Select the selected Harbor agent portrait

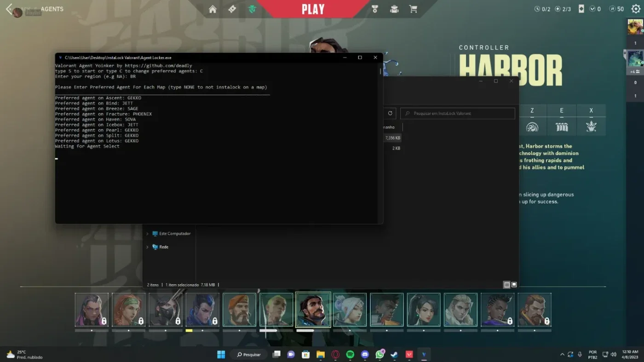click(x=313, y=310)
